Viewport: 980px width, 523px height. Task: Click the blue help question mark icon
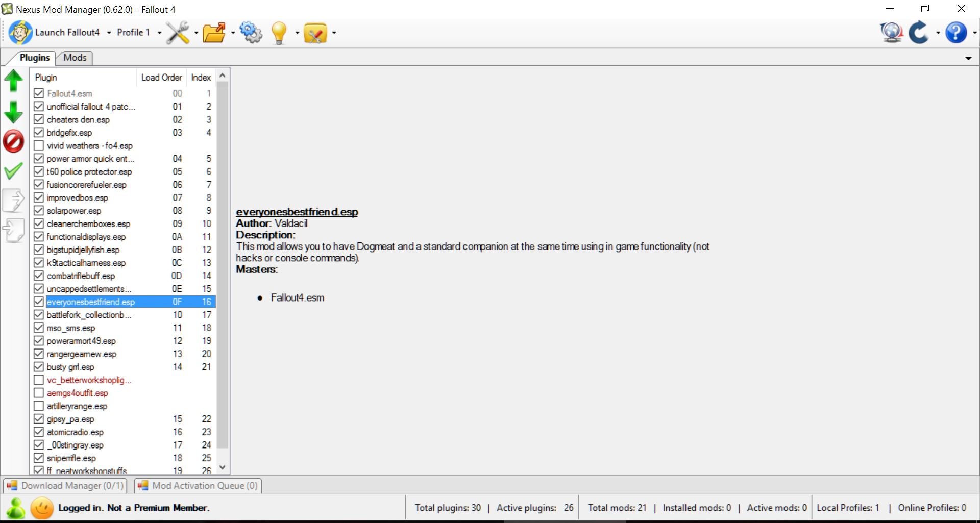[956, 33]
